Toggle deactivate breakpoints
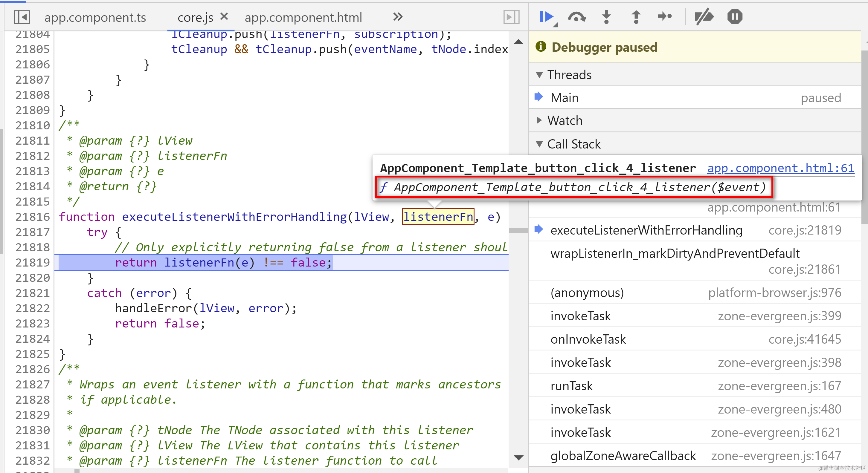Image resolution: width=868 pixels, height=473 pixels. click(704, 17)
